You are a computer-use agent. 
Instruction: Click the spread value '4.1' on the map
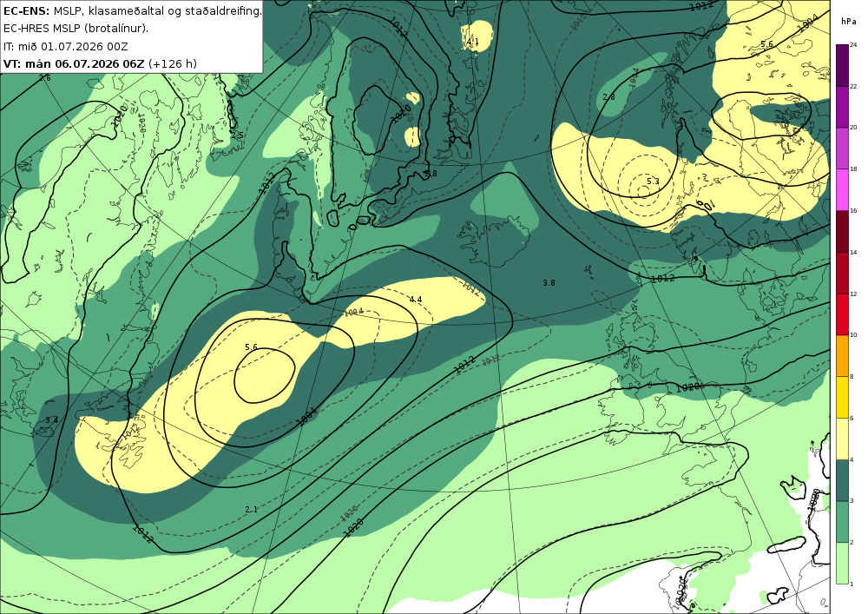tap(472, 42)
